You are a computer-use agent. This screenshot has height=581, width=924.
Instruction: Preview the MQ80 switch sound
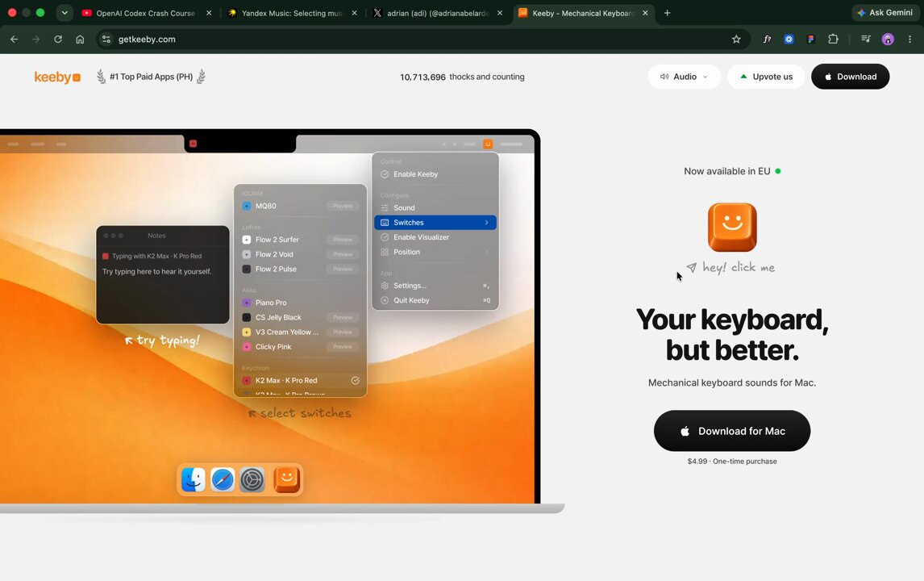point(343,207)
